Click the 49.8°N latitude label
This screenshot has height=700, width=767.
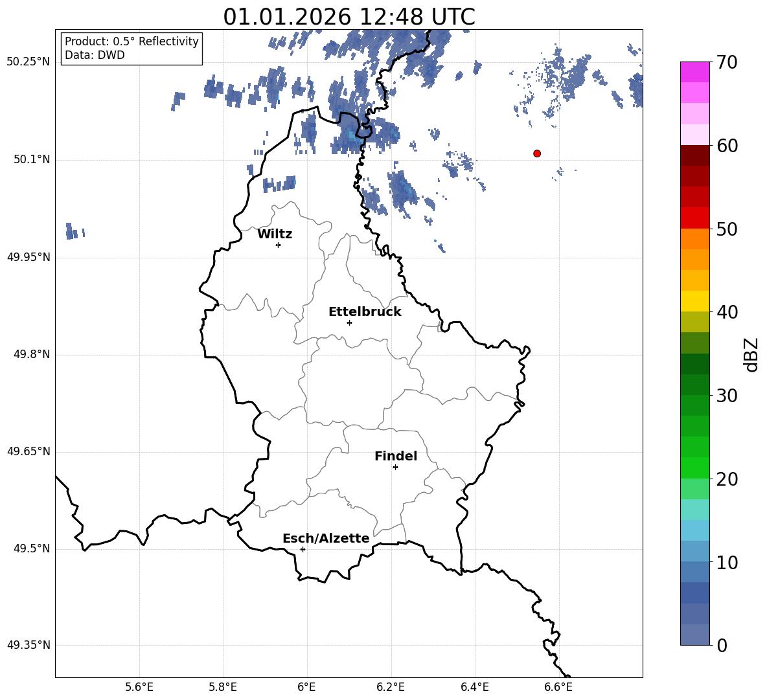point(32,354)
